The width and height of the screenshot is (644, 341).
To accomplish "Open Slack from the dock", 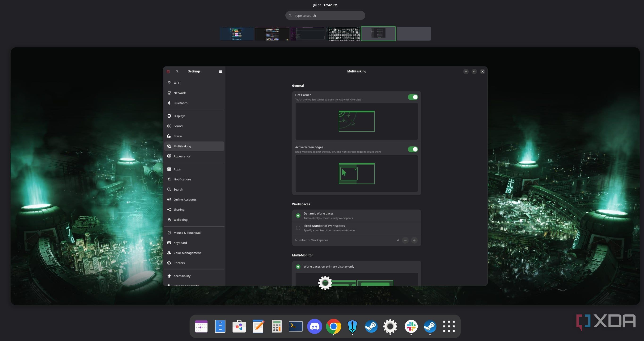I will 411,326.
